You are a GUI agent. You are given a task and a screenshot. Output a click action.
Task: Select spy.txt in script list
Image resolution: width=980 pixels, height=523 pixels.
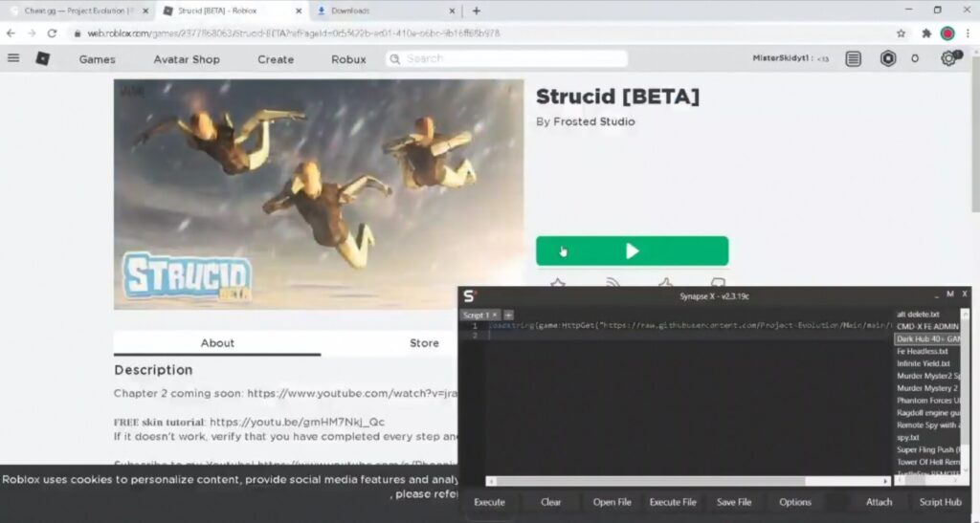pos(908,438)
